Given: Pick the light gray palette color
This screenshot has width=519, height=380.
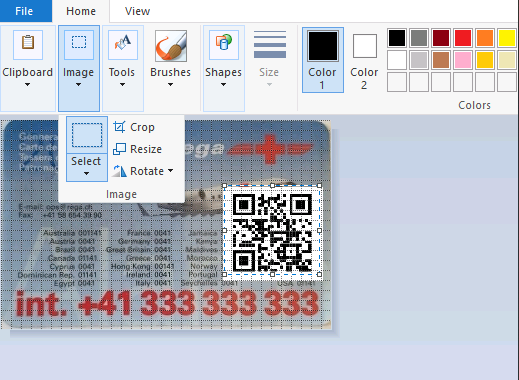Looking at the screenshot, I should tap(419, 60).
